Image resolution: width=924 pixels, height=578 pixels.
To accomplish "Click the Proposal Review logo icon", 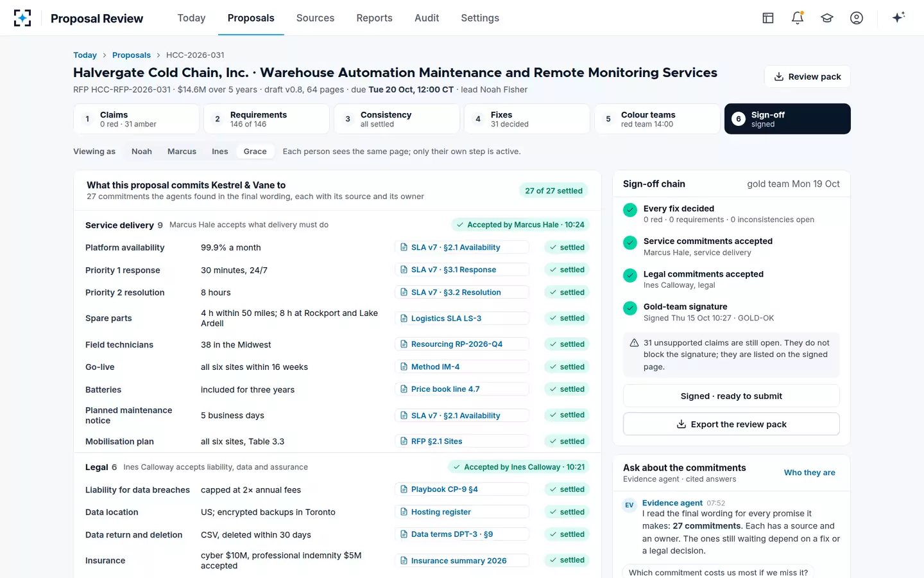I will (x=22, y=18).
